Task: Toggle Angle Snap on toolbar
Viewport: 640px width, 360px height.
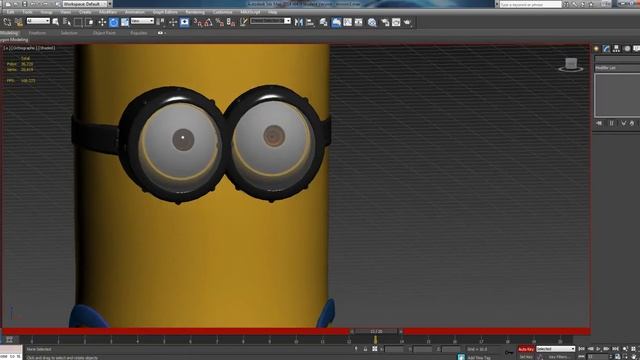Action: point(209,22)
